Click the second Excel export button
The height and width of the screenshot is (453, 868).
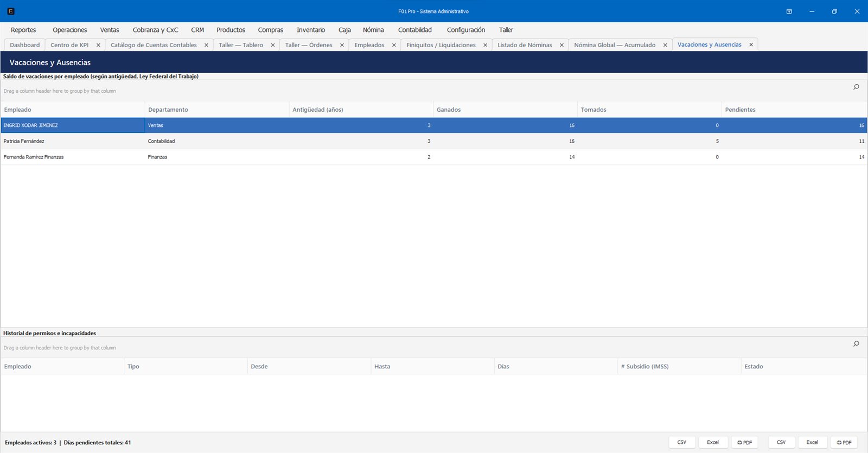click(812, 442)
